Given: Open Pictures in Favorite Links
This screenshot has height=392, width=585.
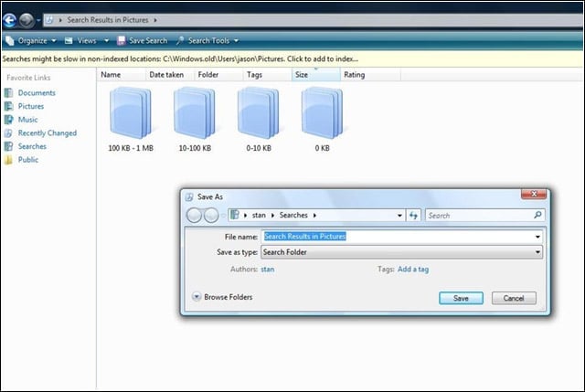Looking at the screenshot, I should point(30,106).
